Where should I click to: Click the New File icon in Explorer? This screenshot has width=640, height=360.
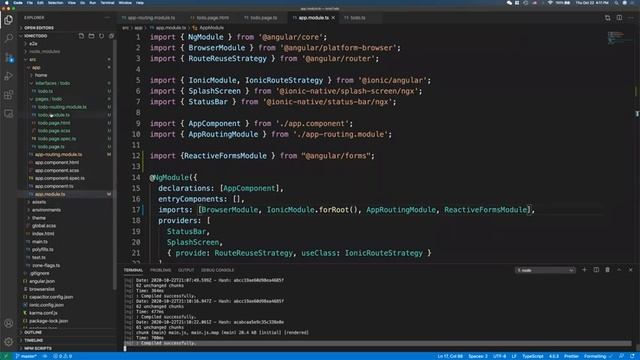coord(81,36)
